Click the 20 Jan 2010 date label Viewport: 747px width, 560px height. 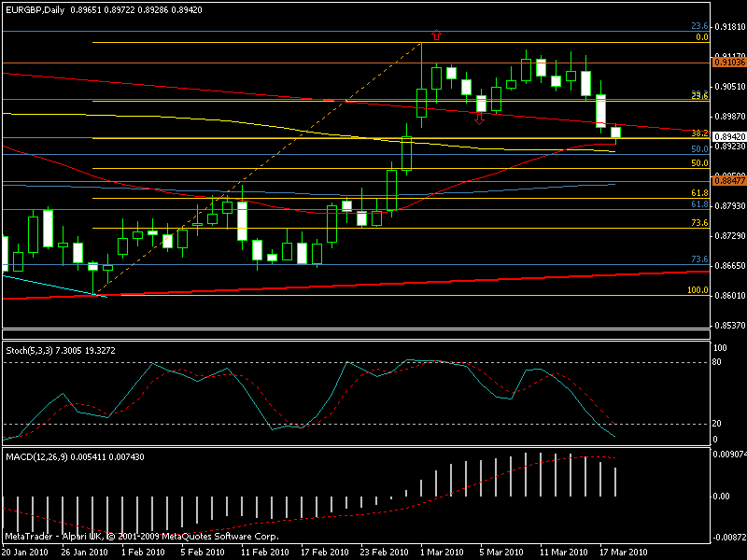[28, 552]
